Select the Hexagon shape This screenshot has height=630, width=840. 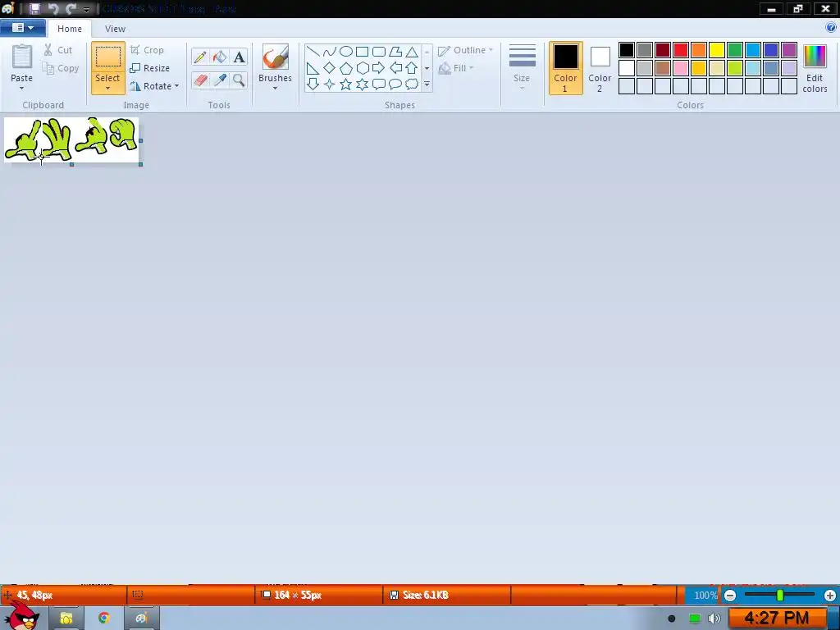[362, 68]
